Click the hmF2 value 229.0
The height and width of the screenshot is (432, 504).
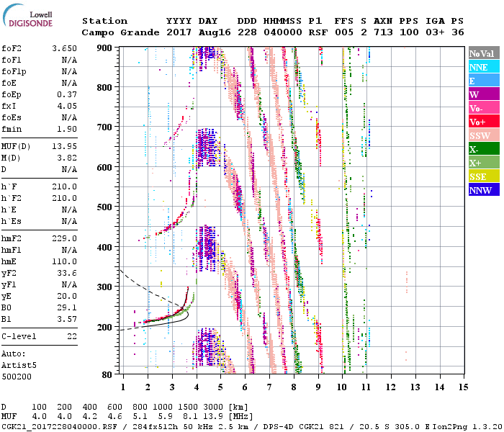click(64, 239)
